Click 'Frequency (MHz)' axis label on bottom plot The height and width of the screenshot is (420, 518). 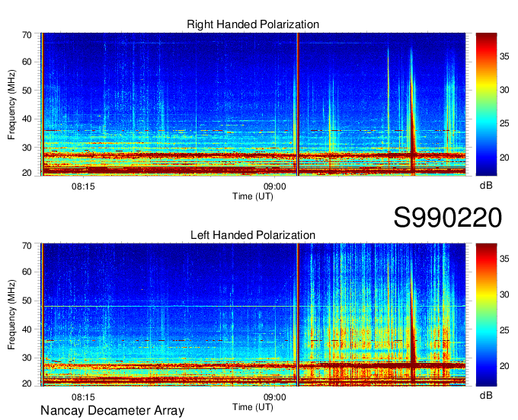(x=11, y=315)
